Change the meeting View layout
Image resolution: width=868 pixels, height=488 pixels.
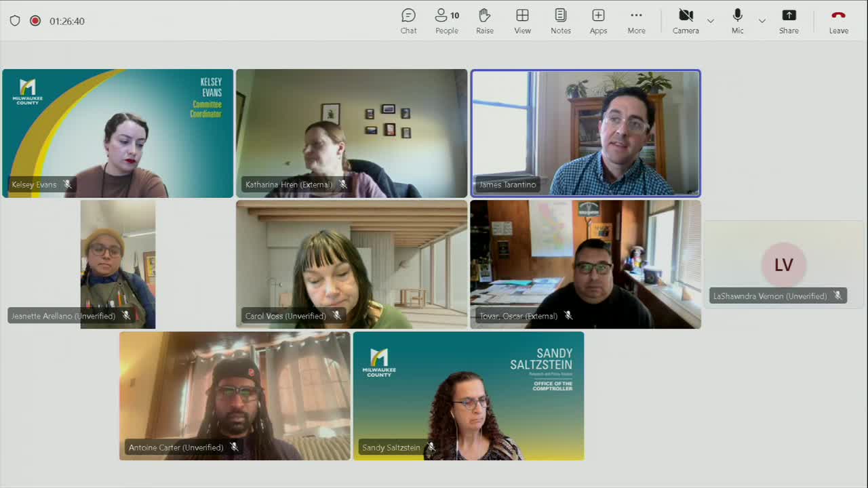pyautogui.click(x=522, y=21)
